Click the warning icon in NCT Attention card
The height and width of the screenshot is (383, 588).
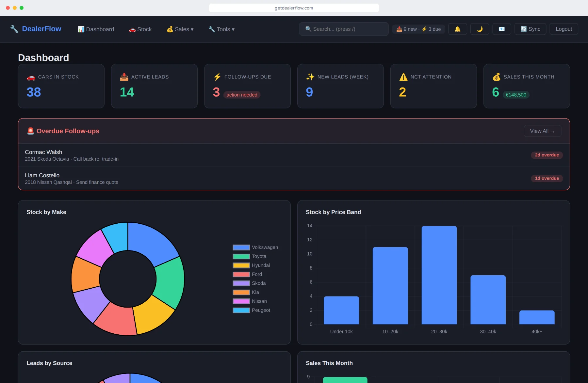point(403,77)
